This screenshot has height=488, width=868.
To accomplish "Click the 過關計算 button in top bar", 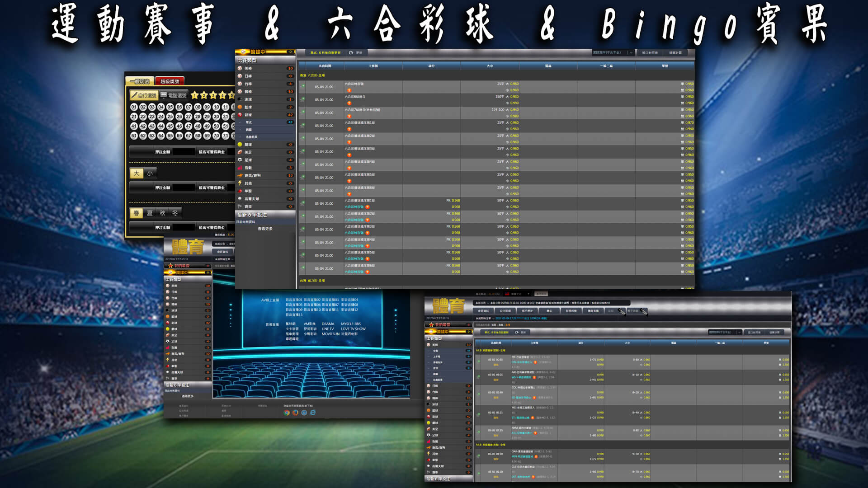I will pyautogui.click(x=675, y=53).
